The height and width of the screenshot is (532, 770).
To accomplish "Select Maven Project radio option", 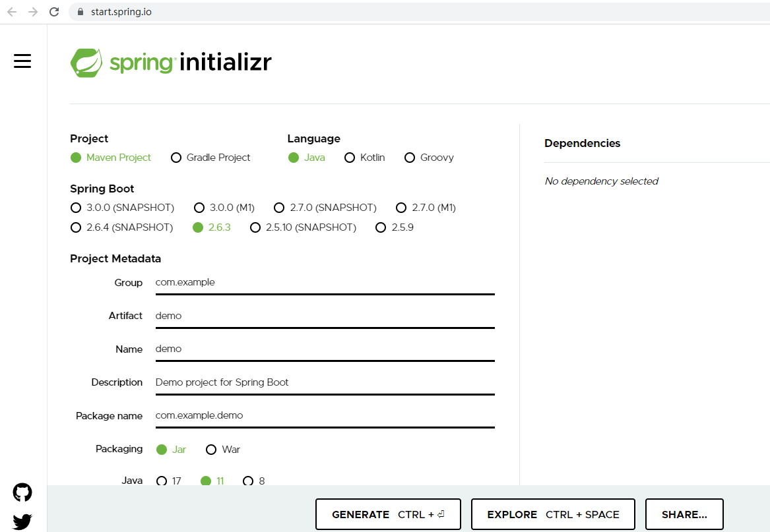I will point(110,158).
